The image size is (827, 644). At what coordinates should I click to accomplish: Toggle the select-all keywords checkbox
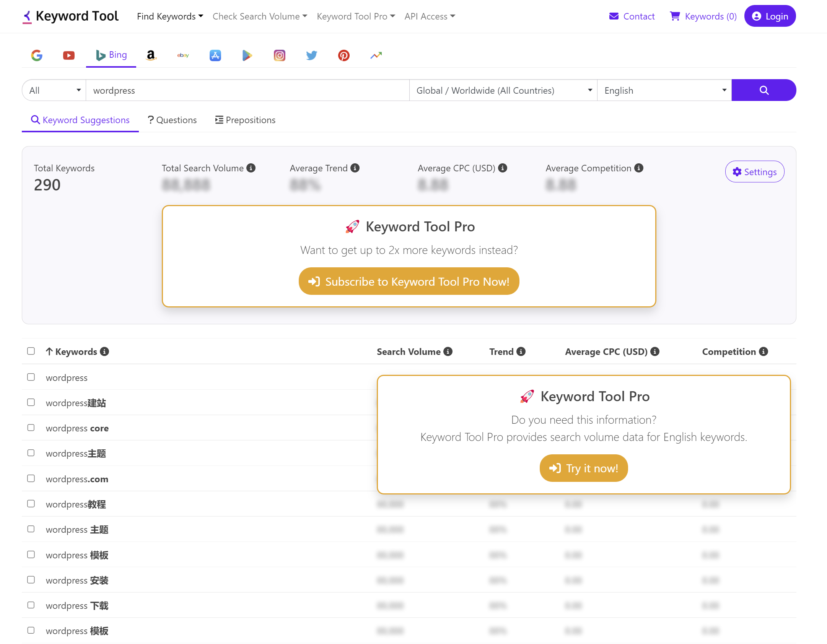coord(31,351)
